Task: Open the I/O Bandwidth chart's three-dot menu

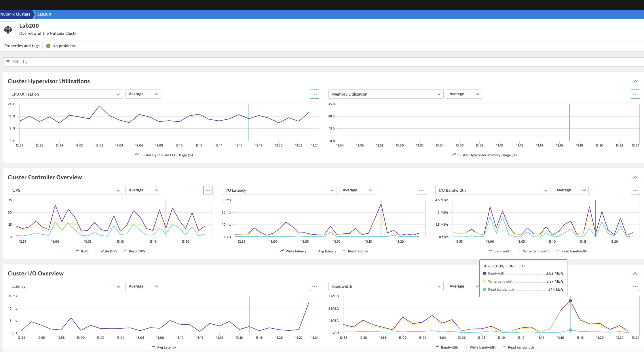Action: coord(635,190)
